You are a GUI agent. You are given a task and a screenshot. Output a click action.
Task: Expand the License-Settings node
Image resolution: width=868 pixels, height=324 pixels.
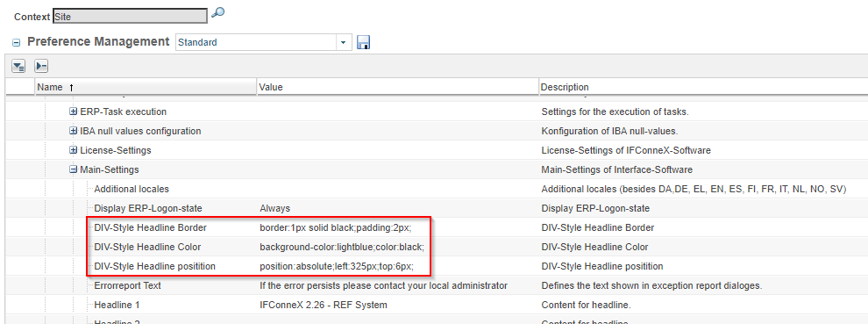click(73, 150)
